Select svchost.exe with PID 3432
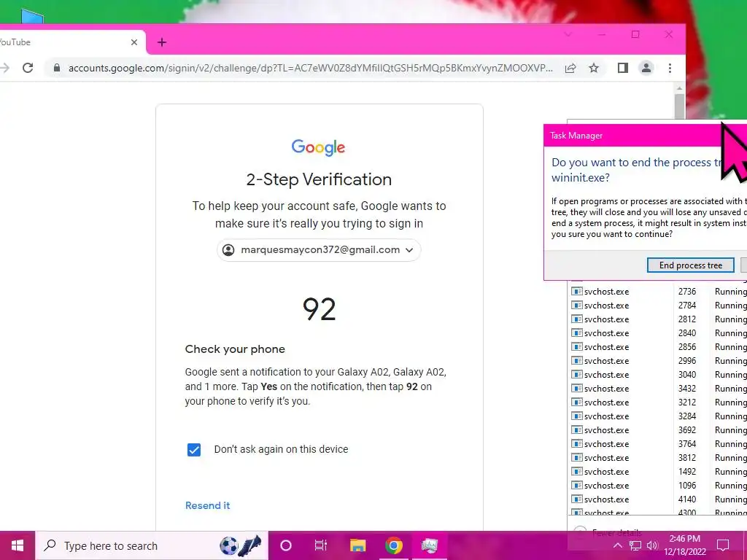Screen dimensions: 747x560 point(659,388)
